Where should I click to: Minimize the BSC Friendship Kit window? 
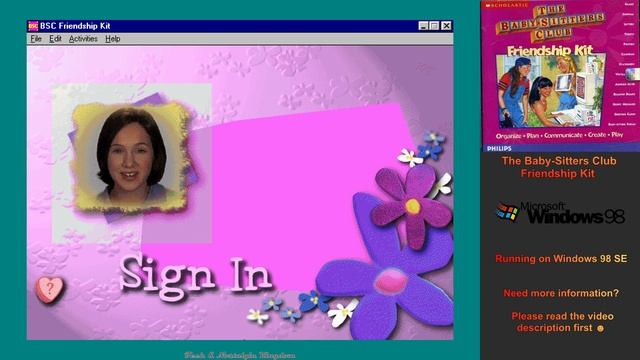click(x=423, y=26)
